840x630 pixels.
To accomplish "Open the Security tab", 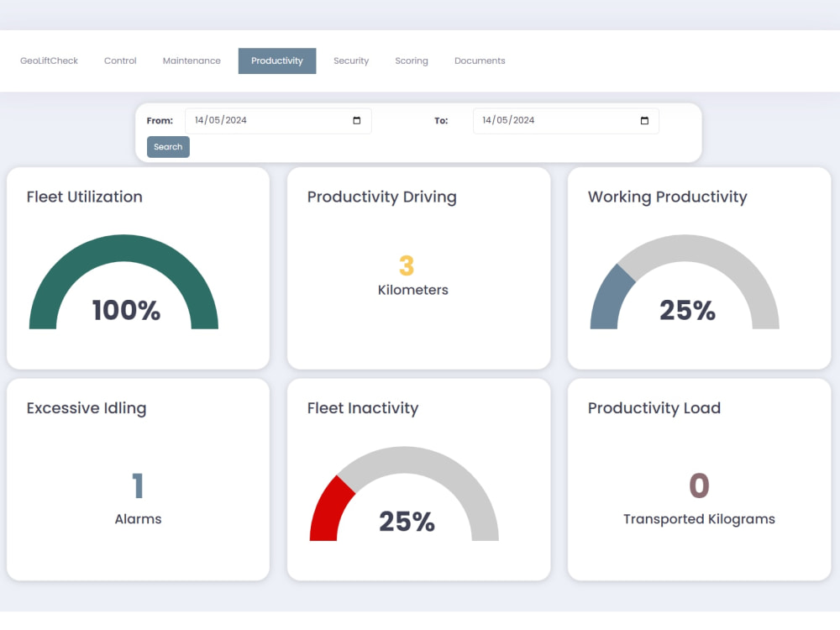I will click(x=351, y=60).
